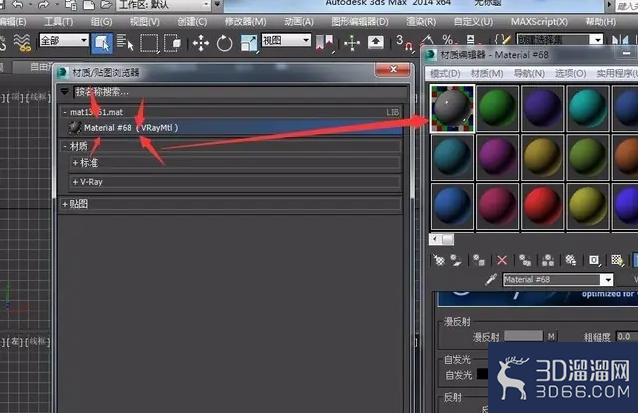The height and width of the screenshot is (413, 638).
Task: Click the Material ID Channel icon
Action: [x=594, y=260]
